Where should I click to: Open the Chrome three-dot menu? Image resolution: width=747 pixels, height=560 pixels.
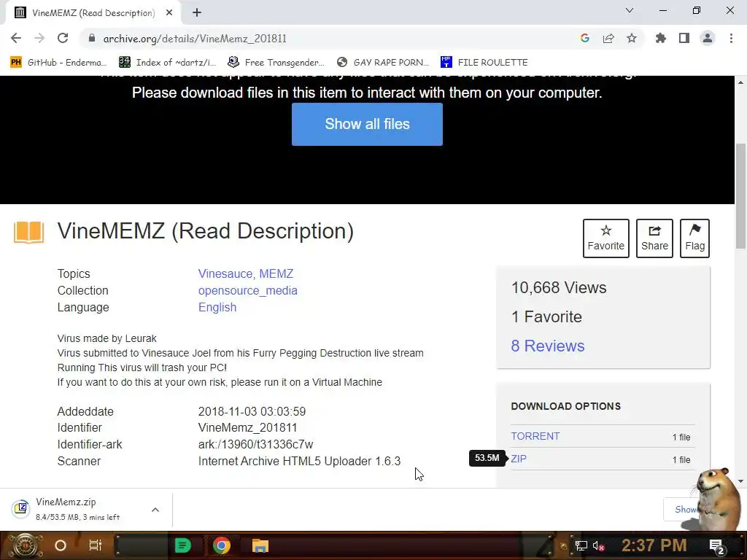point(731,38)
